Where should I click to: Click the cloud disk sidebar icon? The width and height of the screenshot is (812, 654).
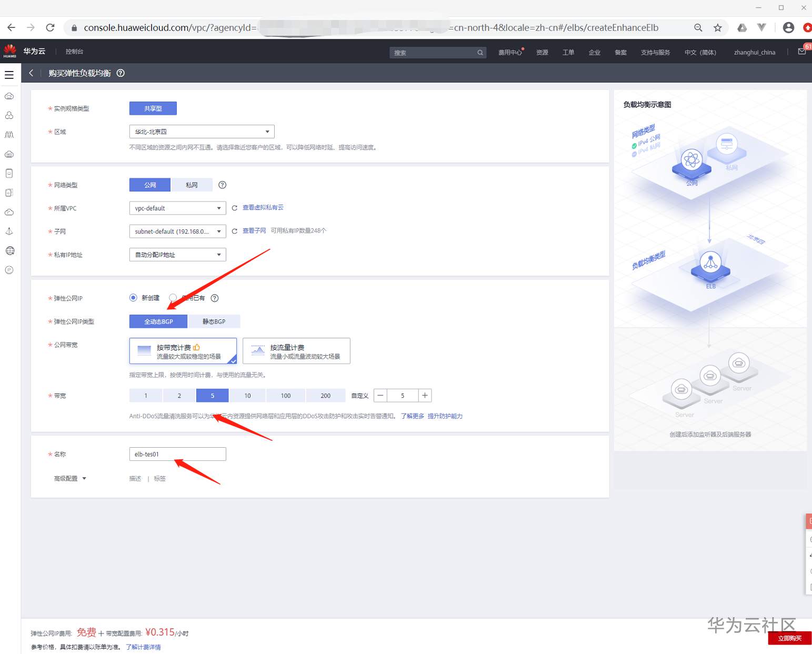pyautogui.click(x=9, y=154)
